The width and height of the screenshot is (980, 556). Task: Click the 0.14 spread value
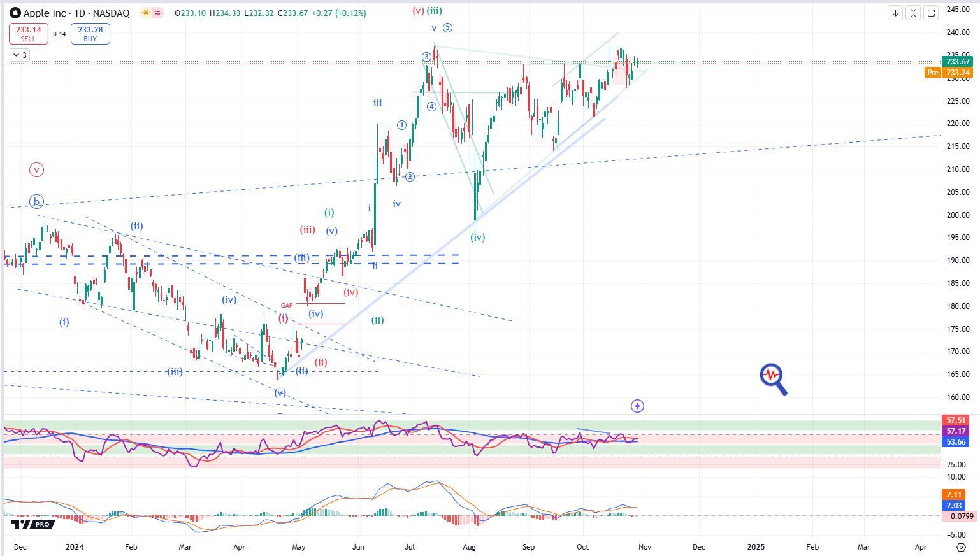coord(59,34)
